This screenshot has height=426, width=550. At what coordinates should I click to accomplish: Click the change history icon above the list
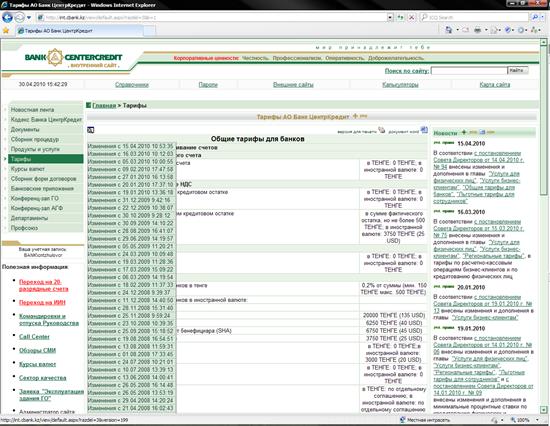click(90, 130)
